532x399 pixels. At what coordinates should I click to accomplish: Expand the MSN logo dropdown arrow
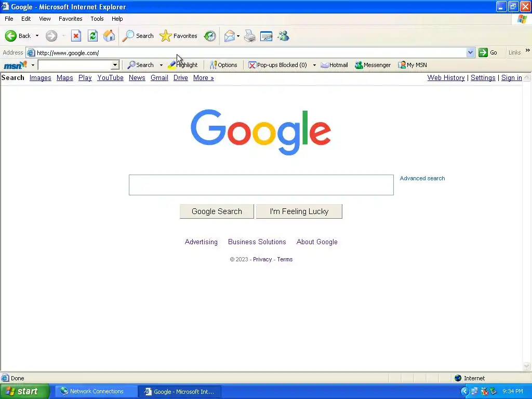pyautogui.click(x=33, y=65)
